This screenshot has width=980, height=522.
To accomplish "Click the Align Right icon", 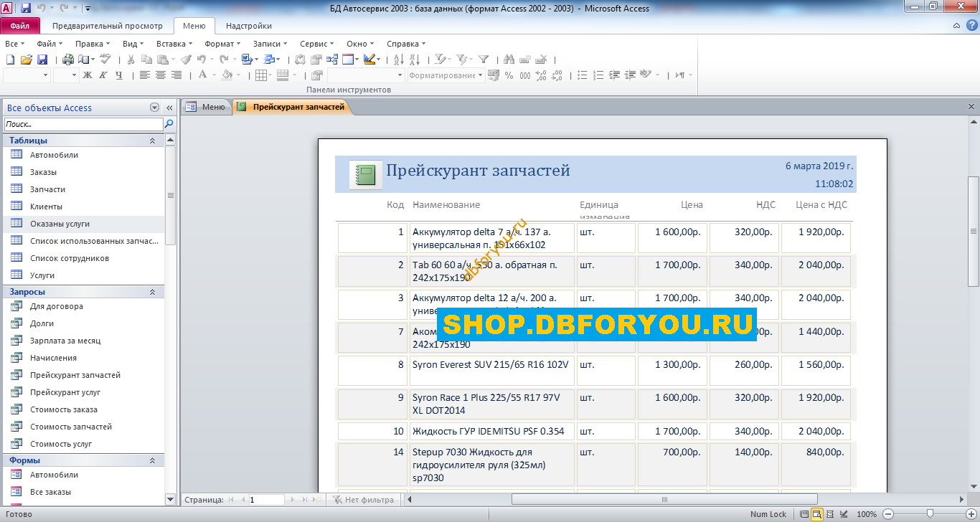I will click(x=176, y=75).
